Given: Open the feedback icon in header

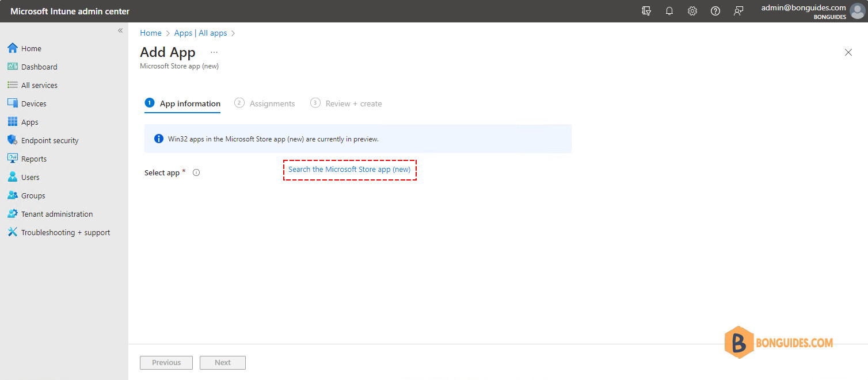Looking at the screenshot, I should point(738,11).
